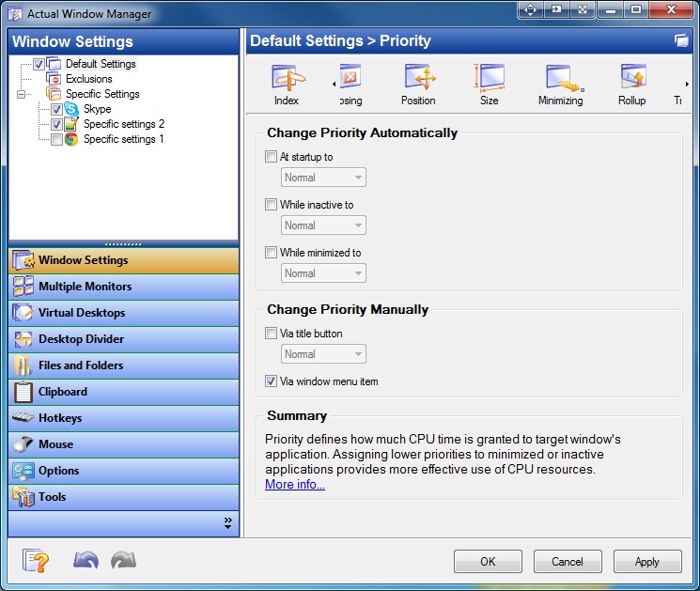700x591 pixels.
Task: Open the Minimizing settings icon
Action: 561,85
